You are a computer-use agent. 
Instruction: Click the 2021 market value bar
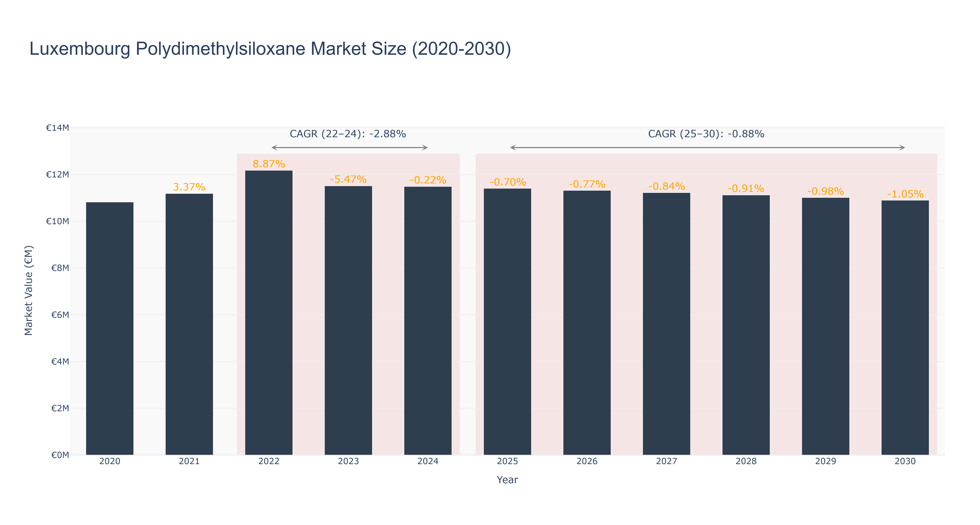click(x=189, y=324)
